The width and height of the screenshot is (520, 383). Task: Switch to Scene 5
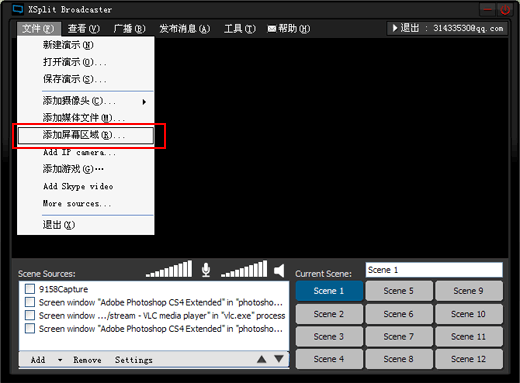pos(399,291)
